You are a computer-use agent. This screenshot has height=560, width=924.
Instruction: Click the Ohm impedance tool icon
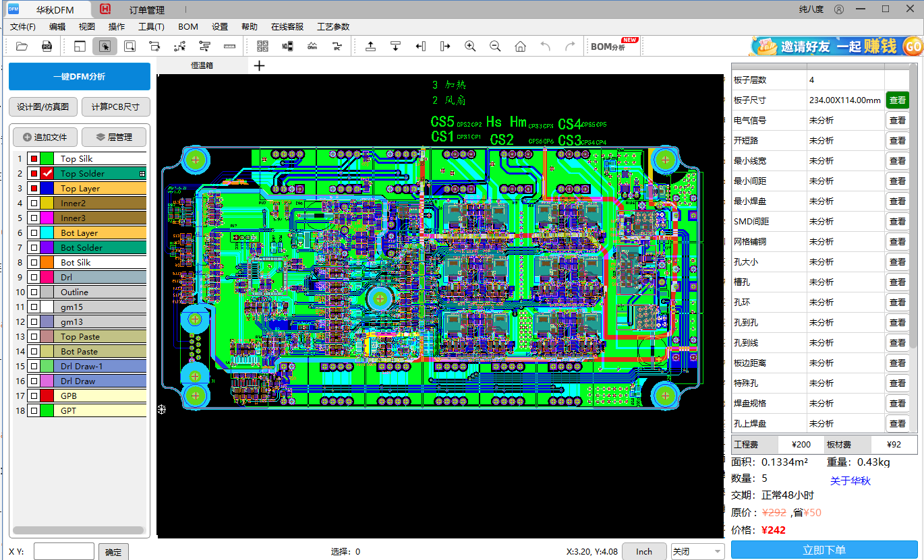coord(312,46)
